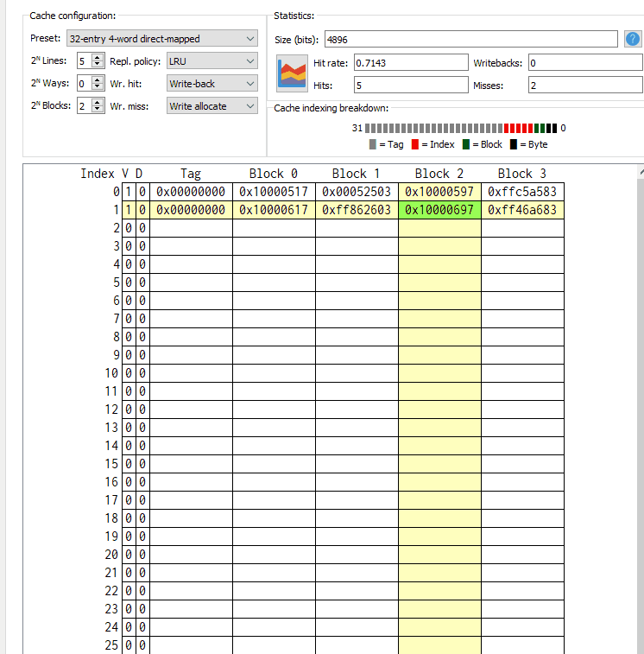Increase the 2^N Lines spinner value
This screenshot has height=654, width=644.
point(98,57)
